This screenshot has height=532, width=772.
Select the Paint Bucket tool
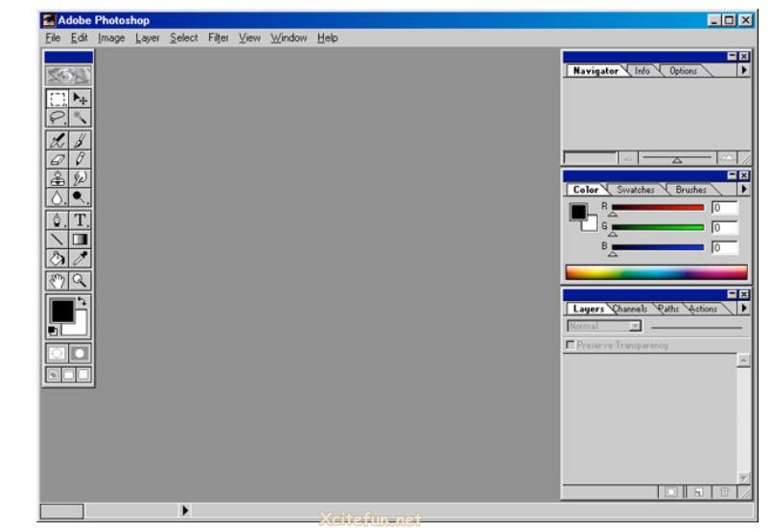(x=58, y=258)
